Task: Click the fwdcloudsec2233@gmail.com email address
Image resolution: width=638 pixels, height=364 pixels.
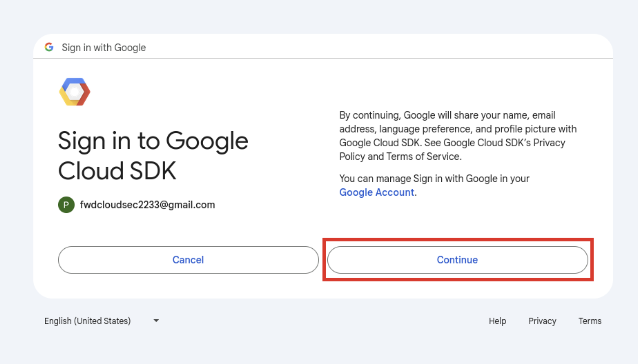Action: pyautogui.click(x=147, y=205)
